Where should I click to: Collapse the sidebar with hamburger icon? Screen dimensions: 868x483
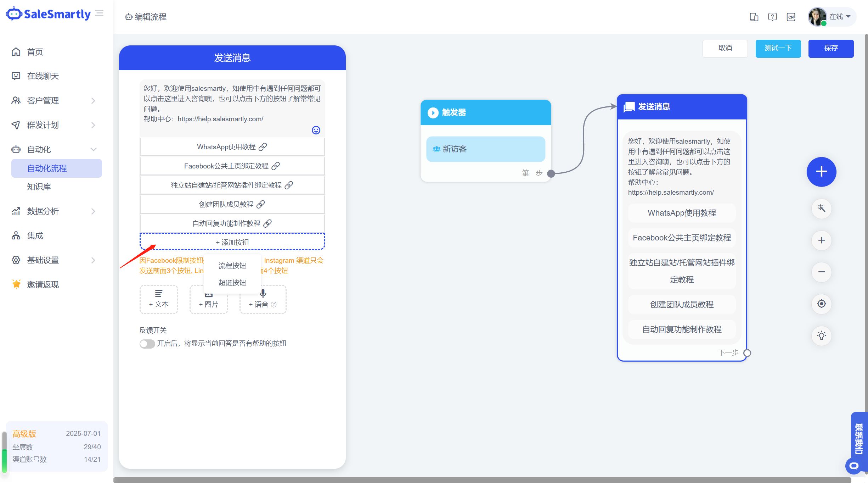click(x=100, y=13)
